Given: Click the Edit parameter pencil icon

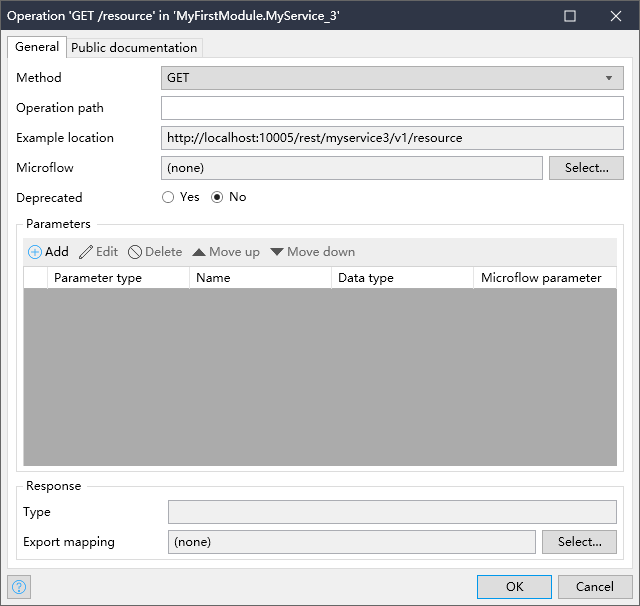Looking at the screenshot, I should [86, 252].
